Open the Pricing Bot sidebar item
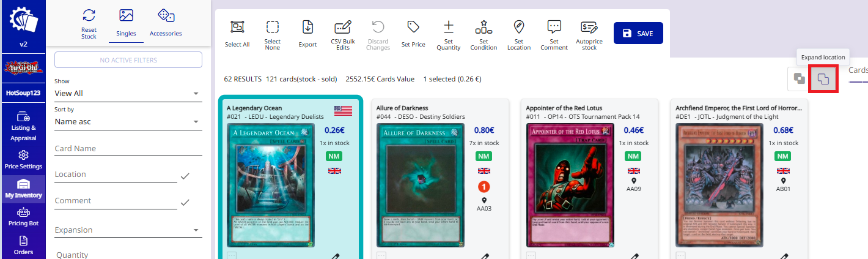The image size is (868, 259). pos(23,217)
